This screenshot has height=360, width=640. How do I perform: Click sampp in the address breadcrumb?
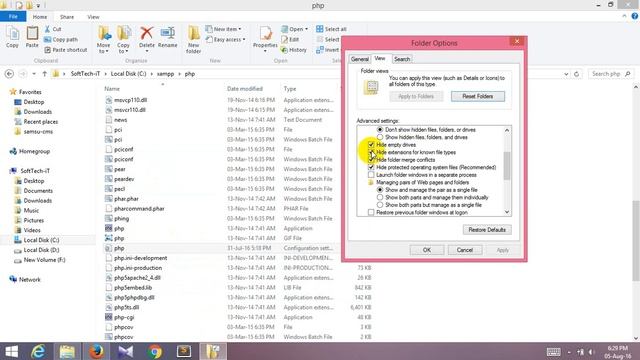(165, 74)
